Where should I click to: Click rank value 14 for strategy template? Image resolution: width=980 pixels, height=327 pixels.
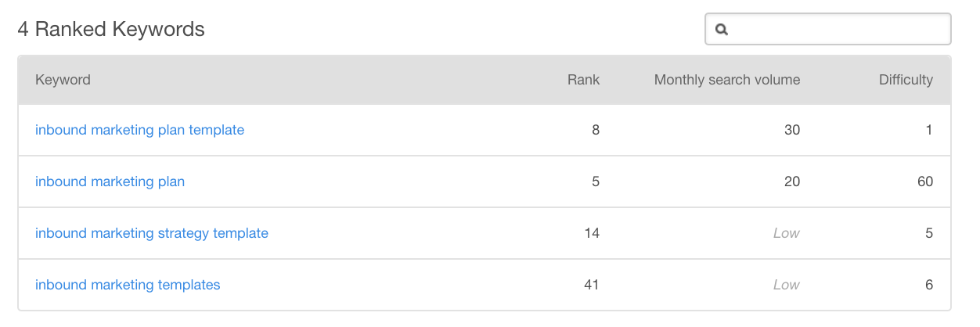point(592,233)
